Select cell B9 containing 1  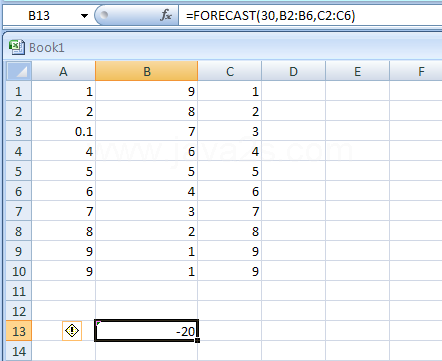[x=147, y=251]
